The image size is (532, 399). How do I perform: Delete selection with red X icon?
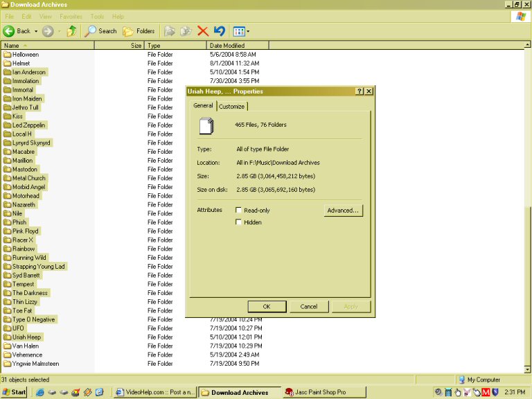click(x=203, y=31)
